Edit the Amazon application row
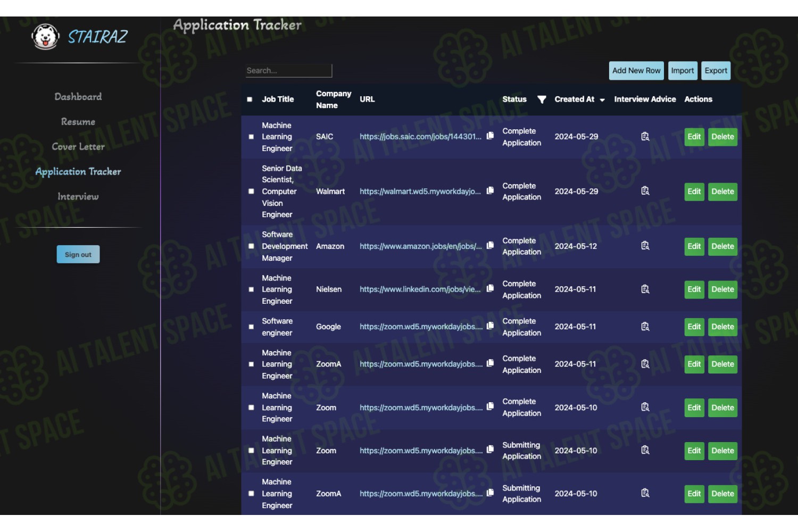The image size is (798, 532). click(x=694, y=246)
